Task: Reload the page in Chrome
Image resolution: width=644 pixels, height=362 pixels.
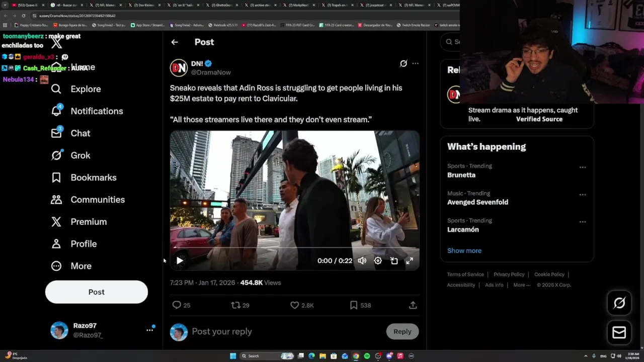Action: (x=23, y=16)
